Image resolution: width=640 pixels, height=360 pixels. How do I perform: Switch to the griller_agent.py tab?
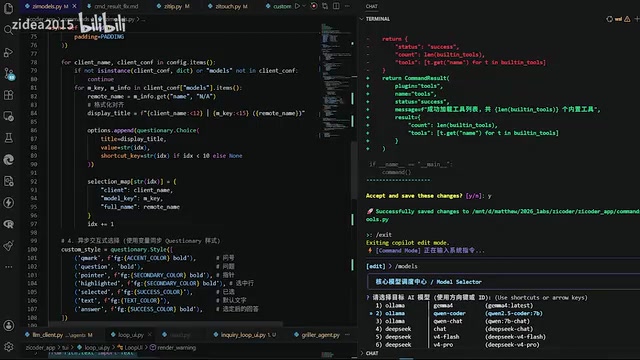pyautogui.click(x=317, y=335)
